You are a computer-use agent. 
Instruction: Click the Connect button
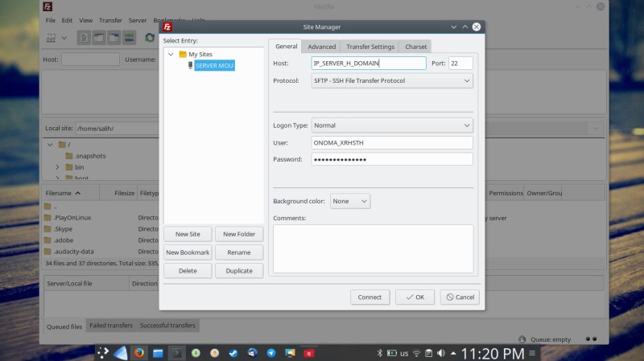(369, 297)
